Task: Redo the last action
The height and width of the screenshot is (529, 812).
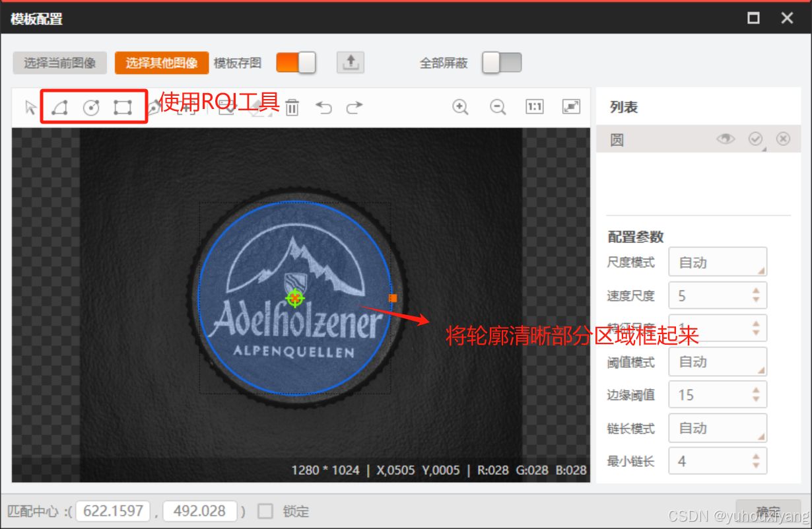Action: pyautogui.click(x=355, y=107)
